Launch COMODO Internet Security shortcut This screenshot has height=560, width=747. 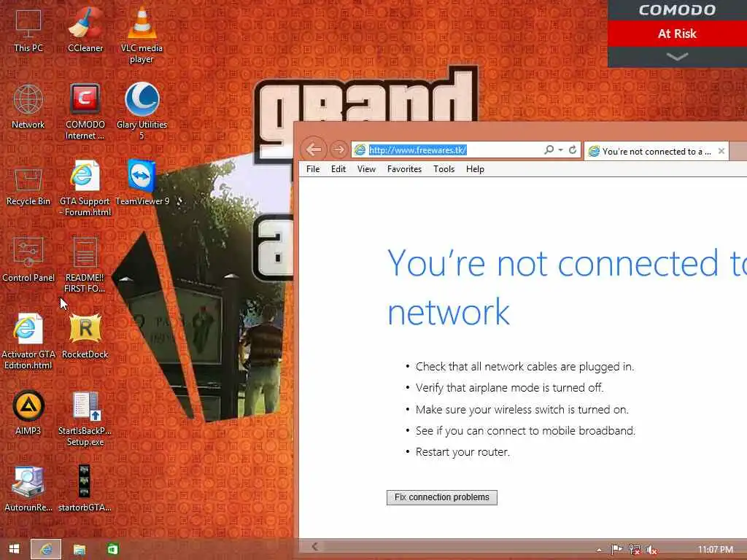(x=85, y=112)
